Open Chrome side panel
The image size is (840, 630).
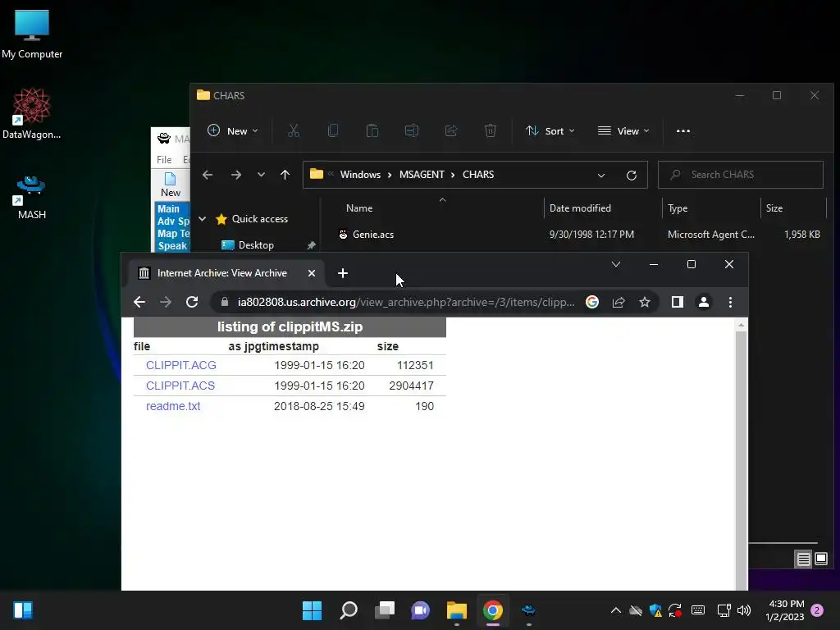tap(677, 302)
